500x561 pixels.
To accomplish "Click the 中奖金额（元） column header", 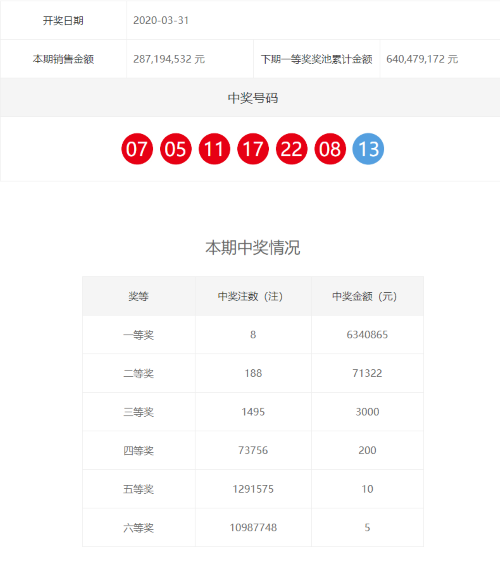I will pyautogui.click(x=364, y=296).
